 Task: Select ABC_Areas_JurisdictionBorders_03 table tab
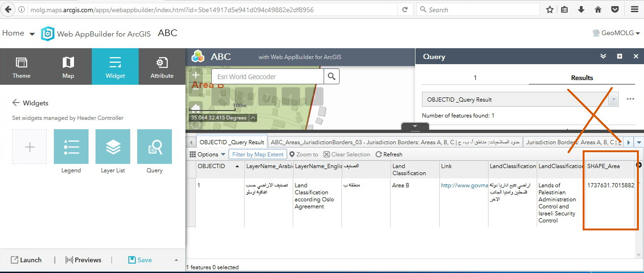tap(395, 142)
